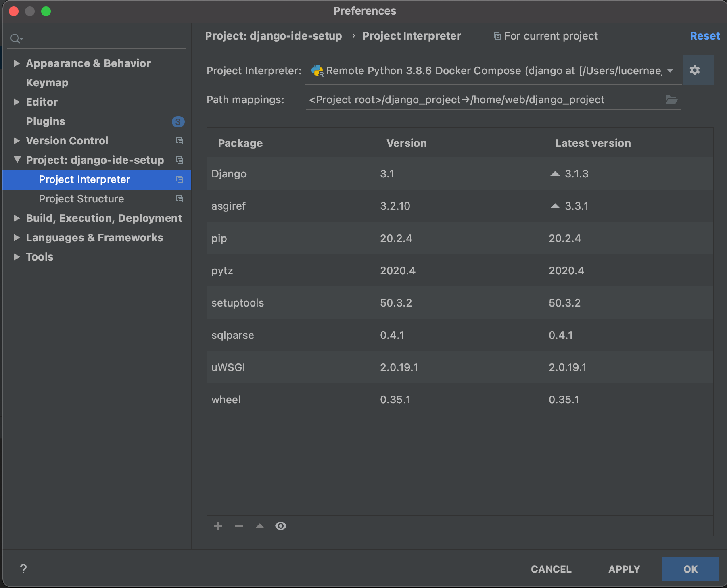Viewport: 727px width, 588px height.
Task: Toggle show early releases eye icon
Action: [281, 526]
